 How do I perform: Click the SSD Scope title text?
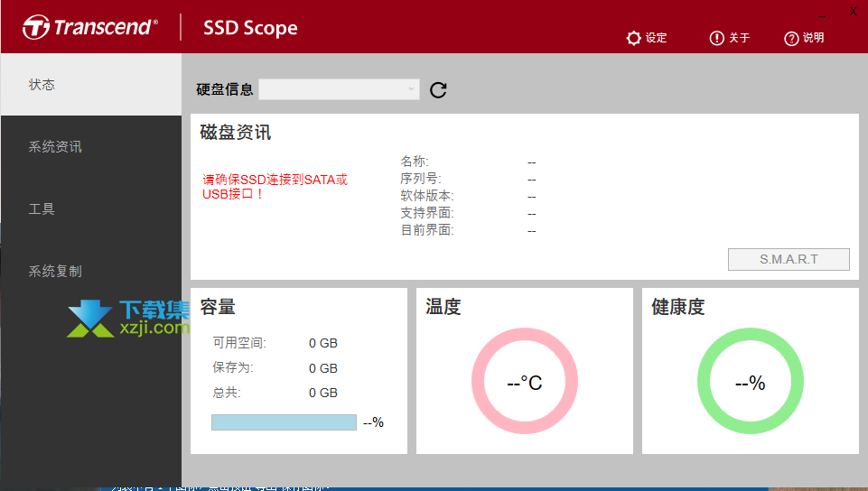click(x=250, y=28)
